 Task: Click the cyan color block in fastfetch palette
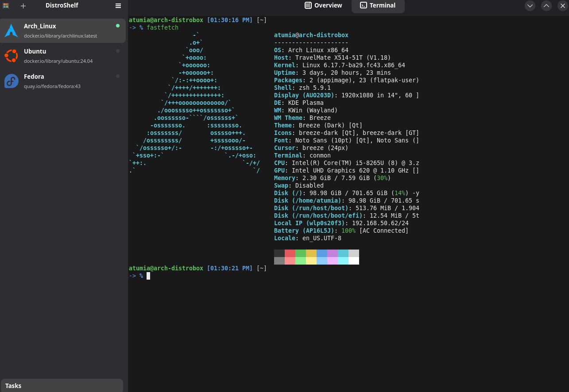tap(343, 253)
